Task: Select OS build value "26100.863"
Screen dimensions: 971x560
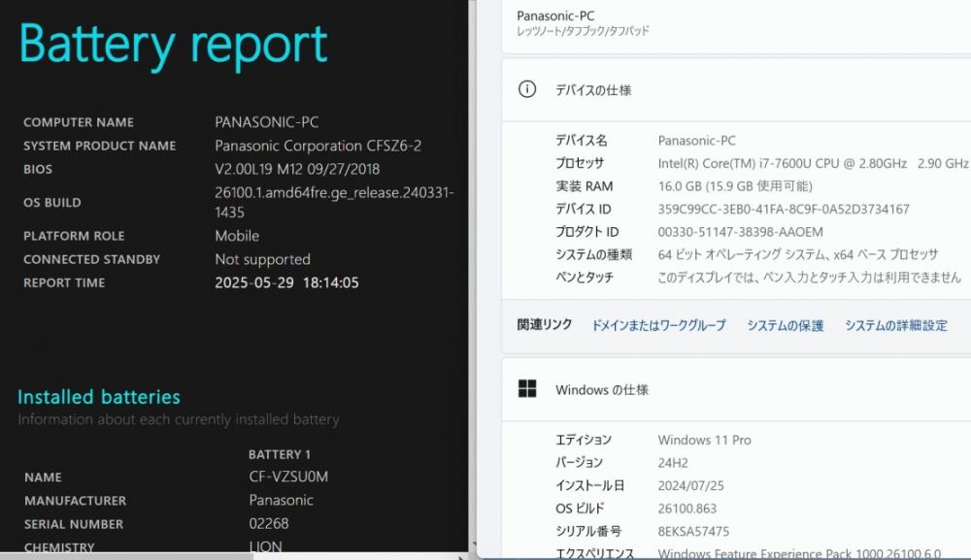Action: [686, 509]
